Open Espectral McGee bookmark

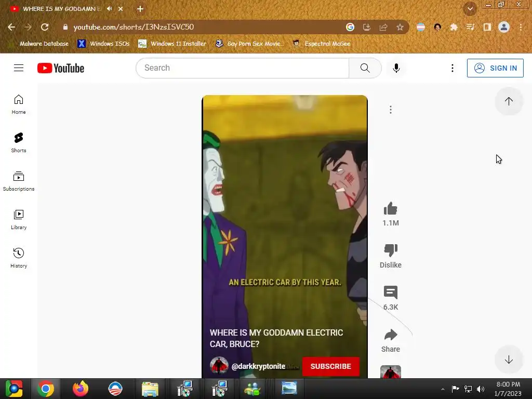[x=321, y=44]
